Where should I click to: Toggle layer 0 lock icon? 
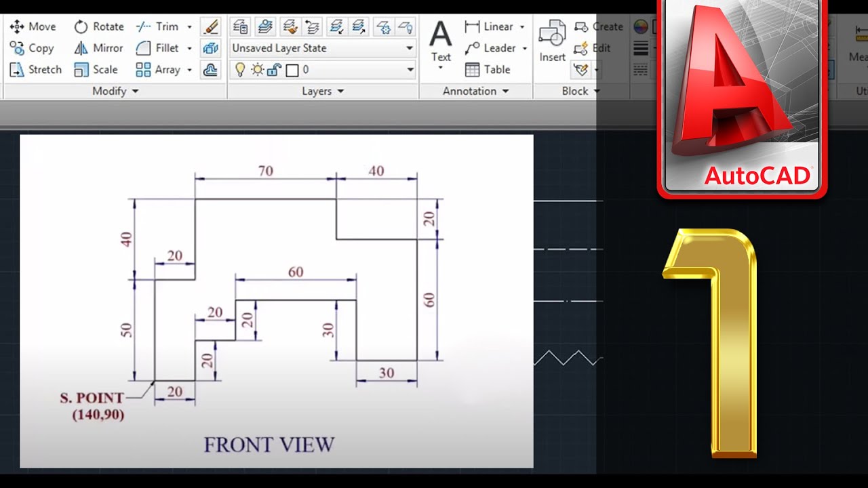[274, 69]
